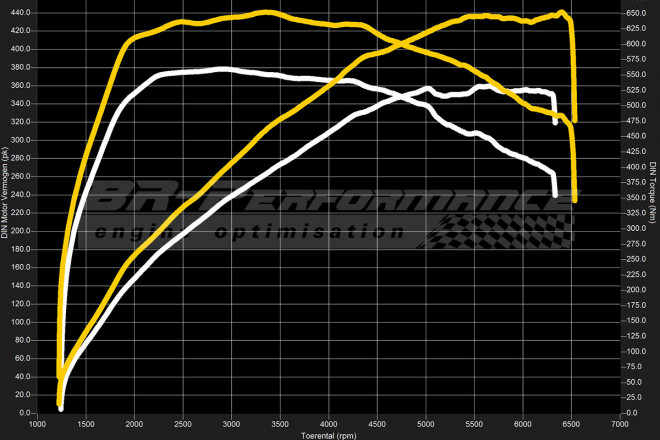Viewport: 660px width, 440px height.
Task: Click the 440.0 label on left power axis
Action: (20, 13)
